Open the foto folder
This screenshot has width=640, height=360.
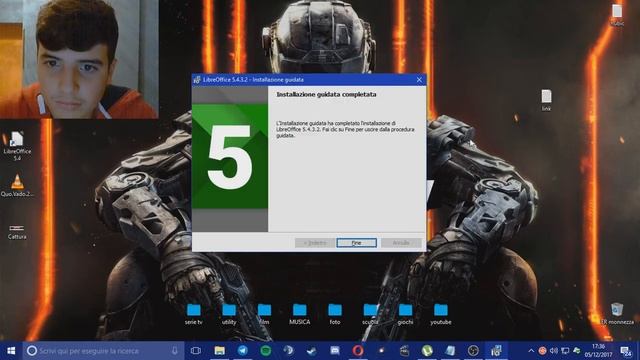coord(335,314)
